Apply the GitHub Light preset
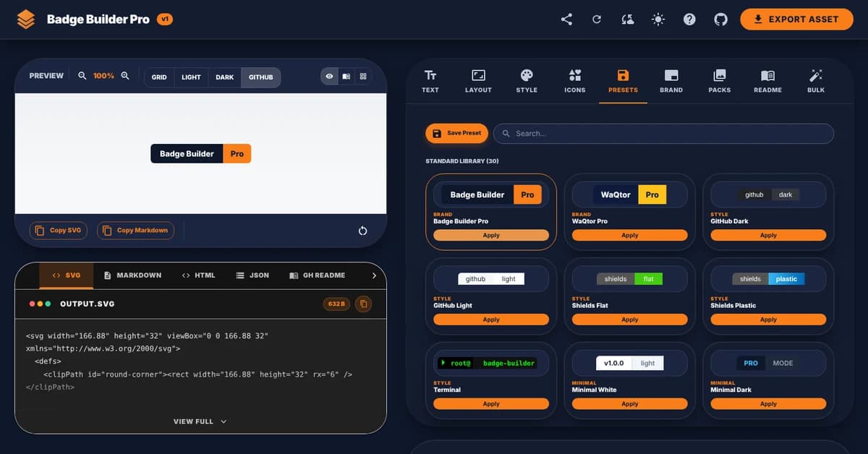The height and width of the screenshot is (454, 868). [491, 320]
